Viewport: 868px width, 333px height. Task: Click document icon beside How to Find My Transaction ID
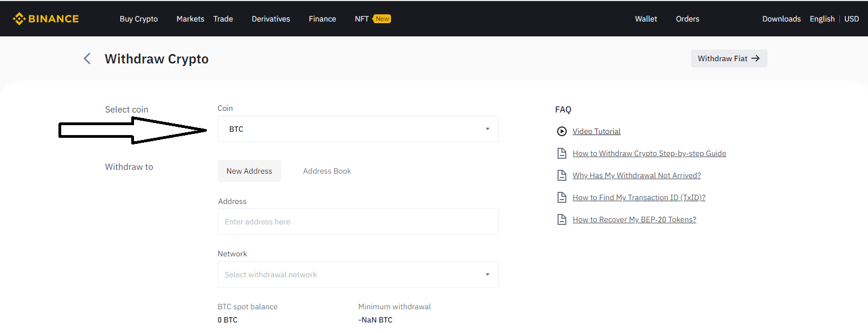[562, 197]
